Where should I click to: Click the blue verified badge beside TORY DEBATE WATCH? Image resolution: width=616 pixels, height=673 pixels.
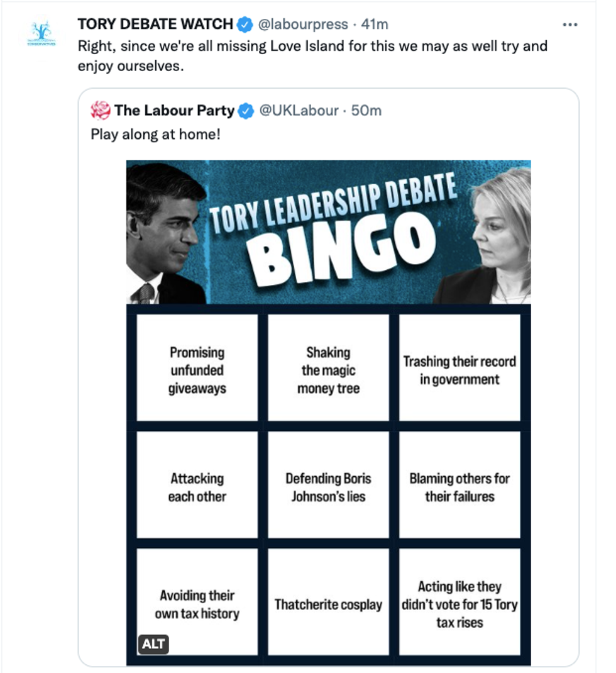coord(245,25)
